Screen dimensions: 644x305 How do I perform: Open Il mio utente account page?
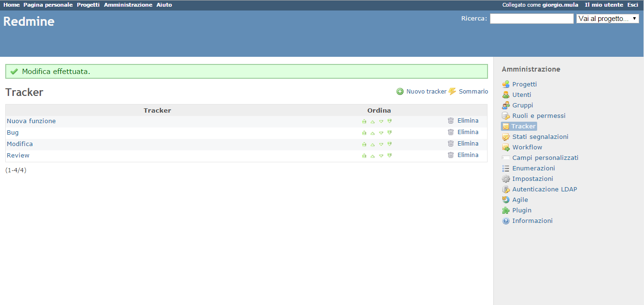click(x=604, y=5)
